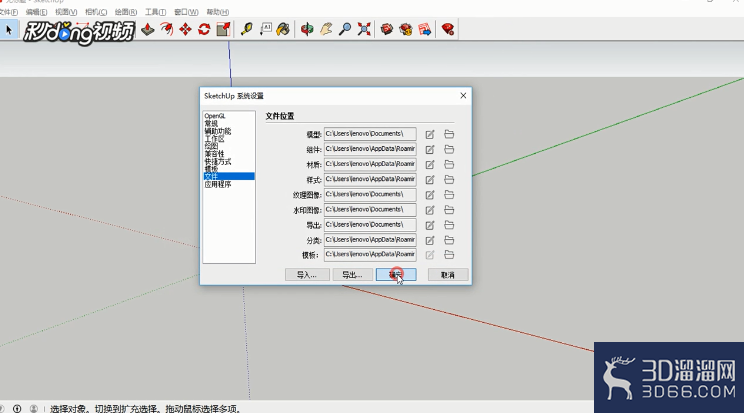Edit the 组件 path with pencil icon
This screenshot has height=413, width=744.
pos(430,150)
